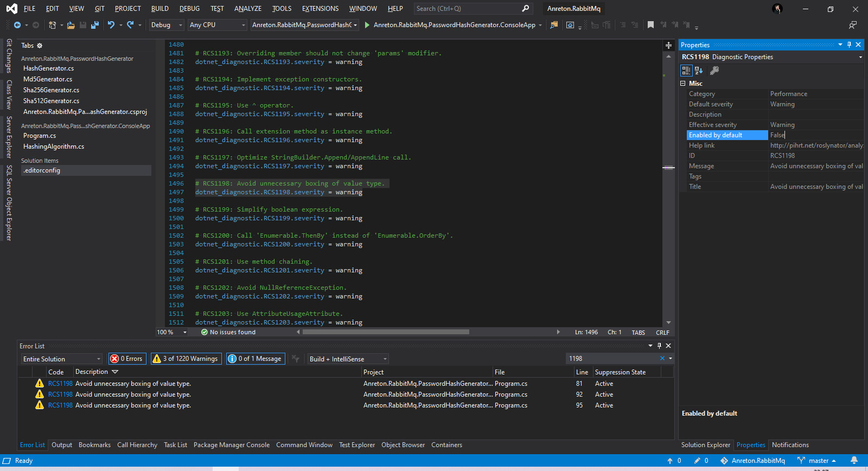Open RCS1198 link on line 95 row

point(60,405)
